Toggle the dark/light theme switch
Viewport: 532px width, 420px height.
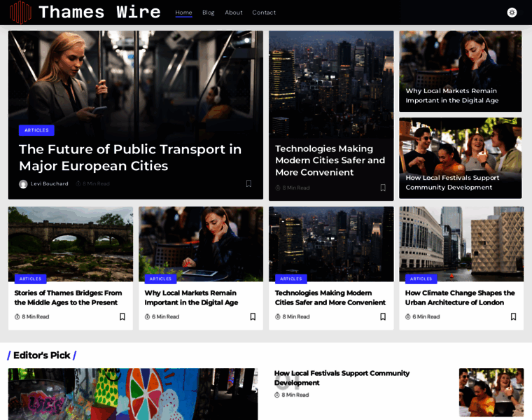point(512,13)
